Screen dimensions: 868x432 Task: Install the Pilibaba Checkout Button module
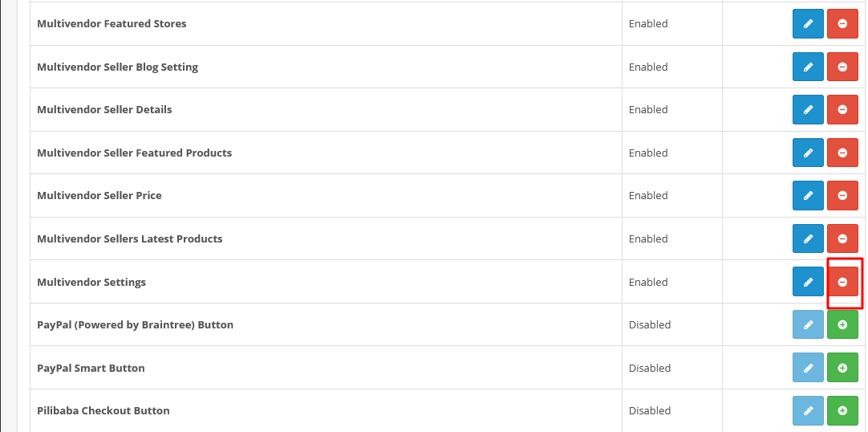(842, 410)
